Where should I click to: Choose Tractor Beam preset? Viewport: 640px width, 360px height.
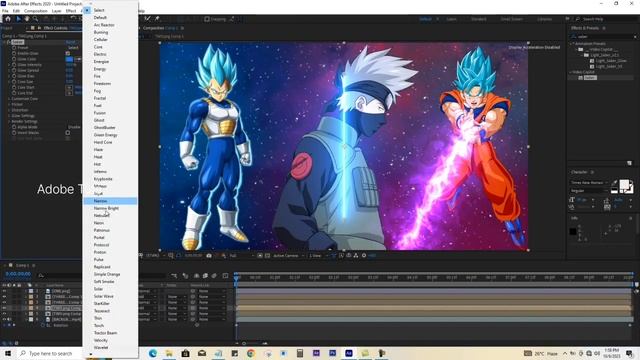(x=105, y=333)
